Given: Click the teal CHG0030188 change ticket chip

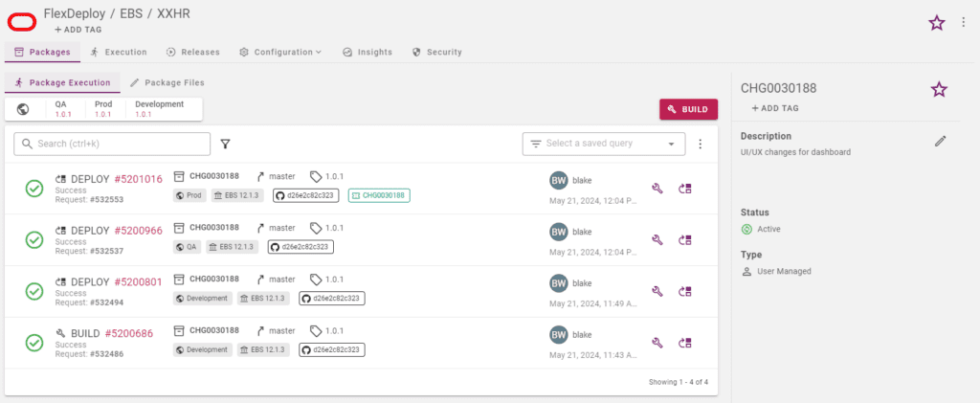Looking at the screenshot, I should tap(379, 195).
